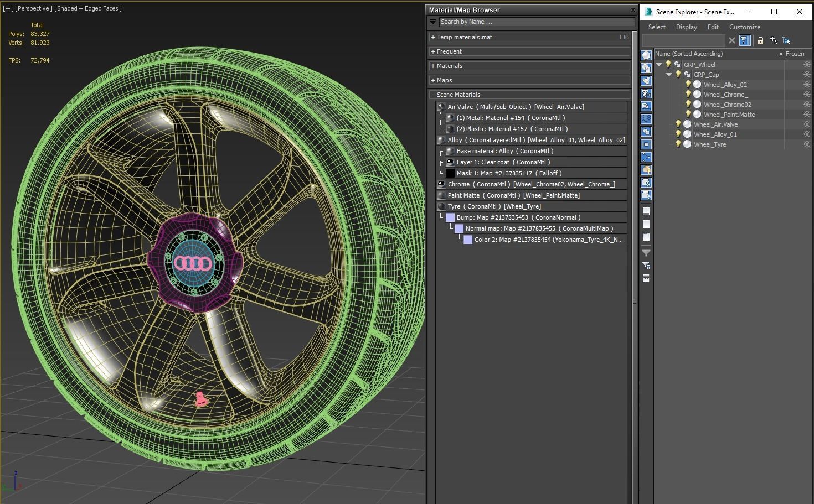
Task: Click the Invert Display icon in the sidebar
Action: pos(646,237)
